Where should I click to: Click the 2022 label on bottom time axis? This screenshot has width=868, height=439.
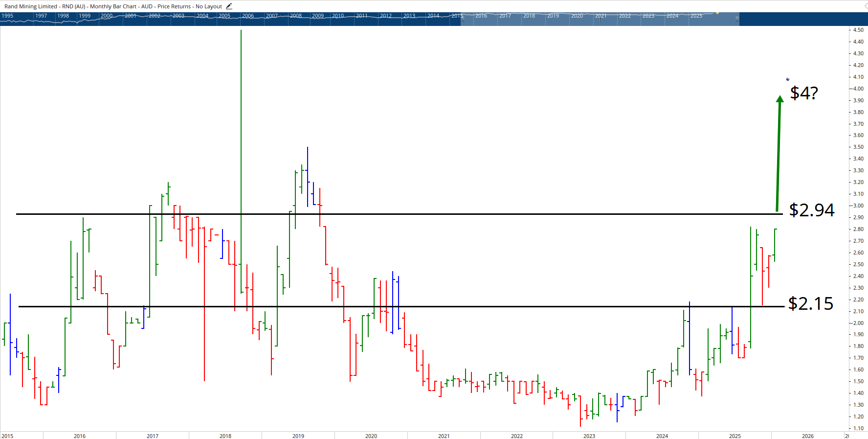[x=517, y=436]
